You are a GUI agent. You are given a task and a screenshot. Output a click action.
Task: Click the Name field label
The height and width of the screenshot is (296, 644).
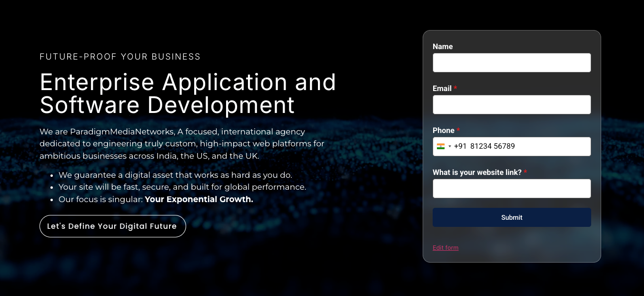point(443,46)
